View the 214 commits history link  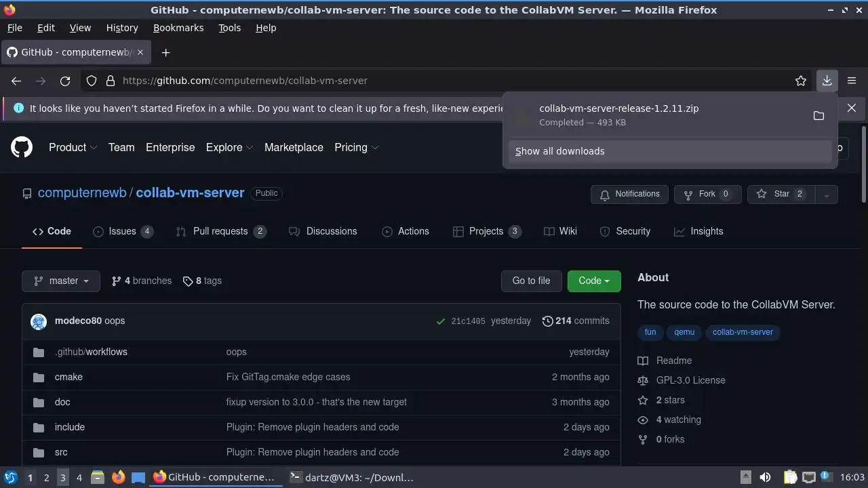click(x=576, y=321)
